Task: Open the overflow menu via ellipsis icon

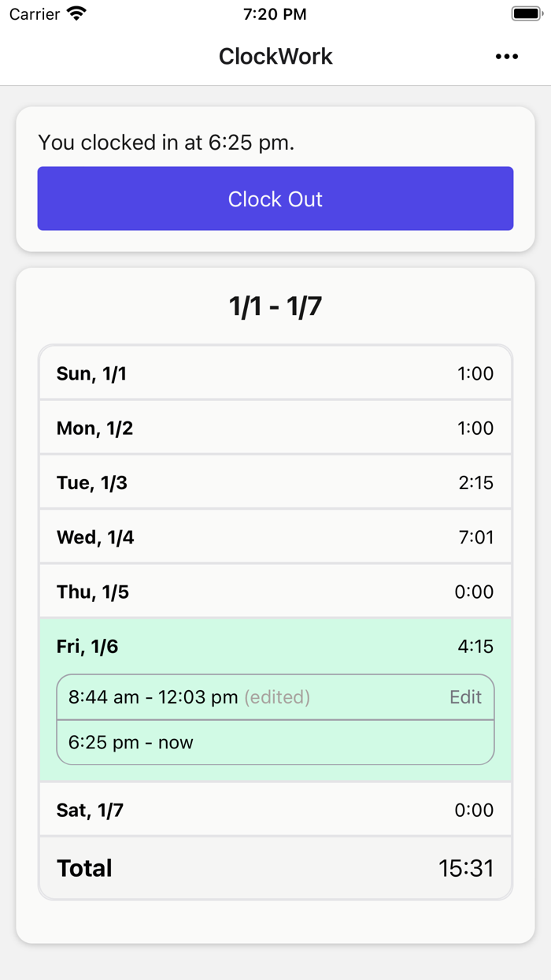Action: 507,56
